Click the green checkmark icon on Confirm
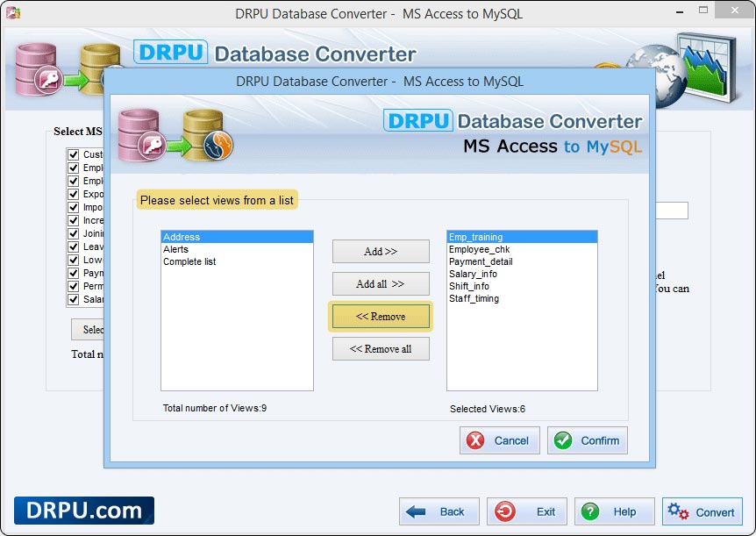Viewport: 756px width, 536px height. [x=563, y=440]
